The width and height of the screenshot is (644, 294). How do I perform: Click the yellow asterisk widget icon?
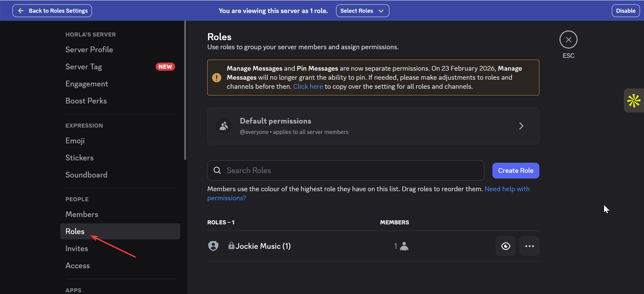coord(634,100)
